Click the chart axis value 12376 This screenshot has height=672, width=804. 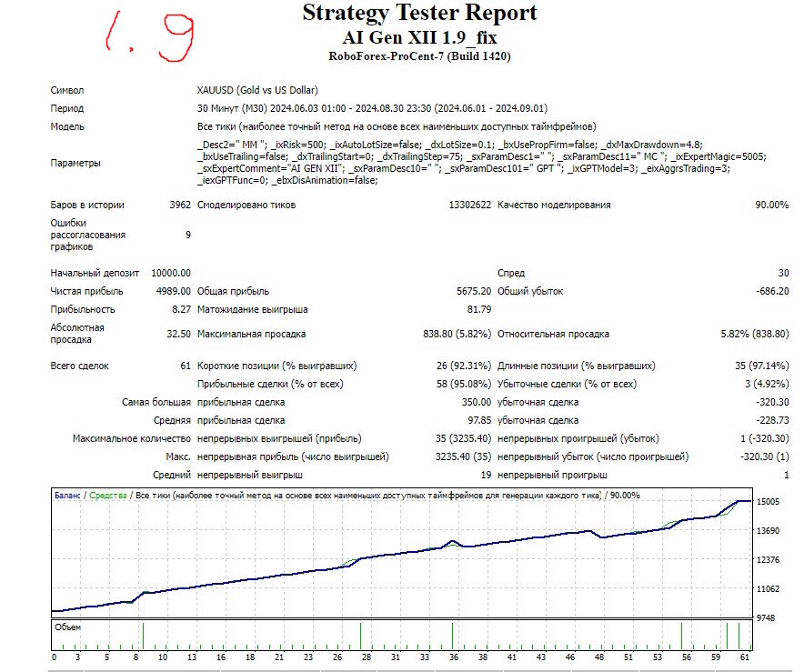pyautogui.click(x=769, y=560)
